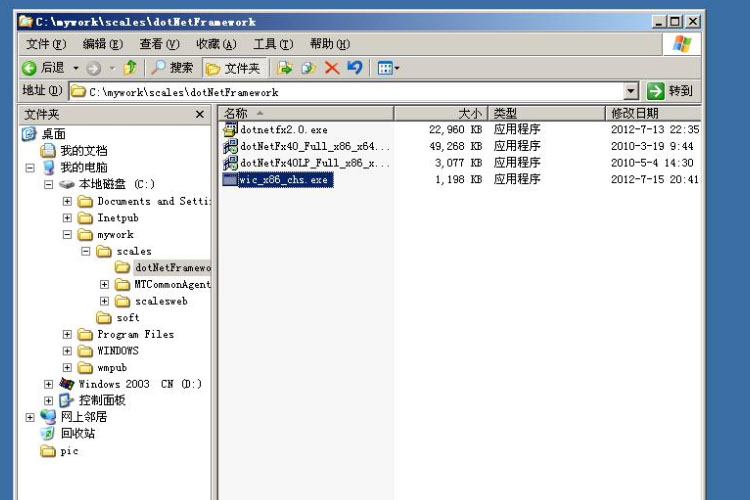The image size is (750, 500).
Task: Select the dotNetFramework folder in the tree
Action: pos(173,267)
